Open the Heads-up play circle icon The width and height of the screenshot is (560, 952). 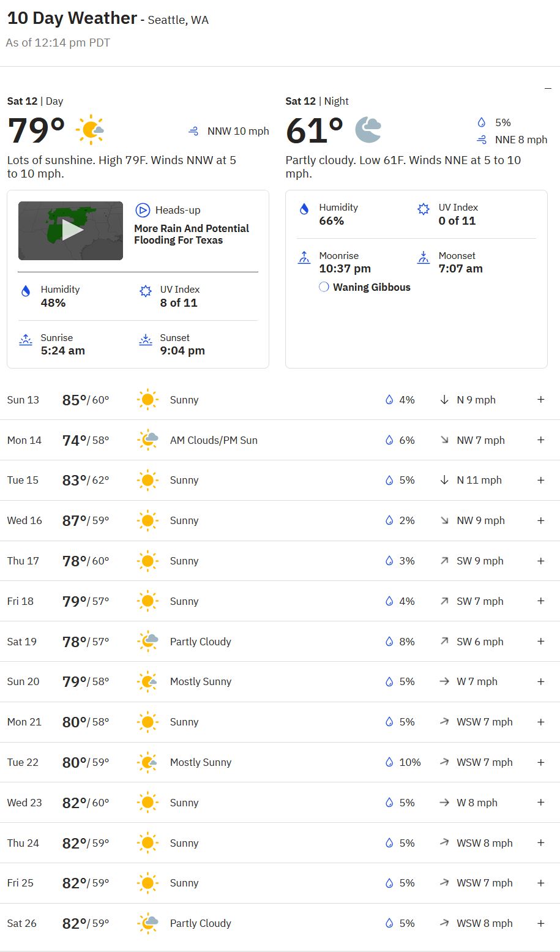143,210
